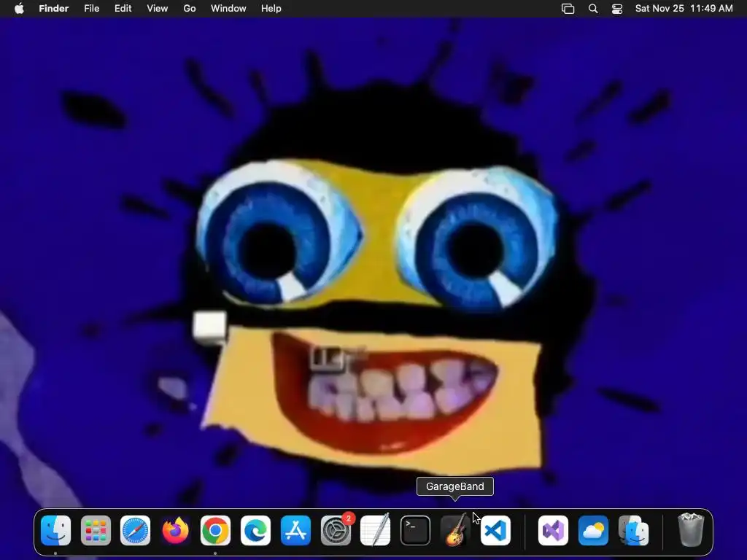The height and width of the screenshot is (560, 747).
Task: Launch Firefox from the Dock
Action: 175,530
